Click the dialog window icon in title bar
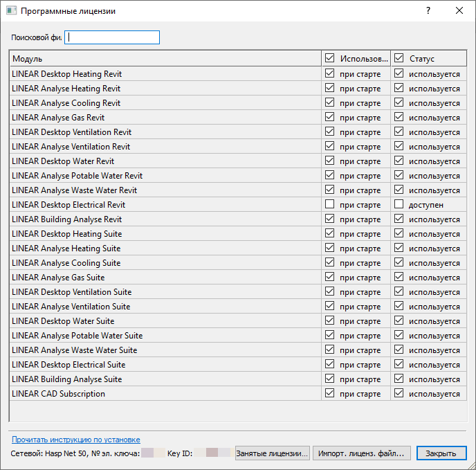The image size is (476, 470). [12, 10]
